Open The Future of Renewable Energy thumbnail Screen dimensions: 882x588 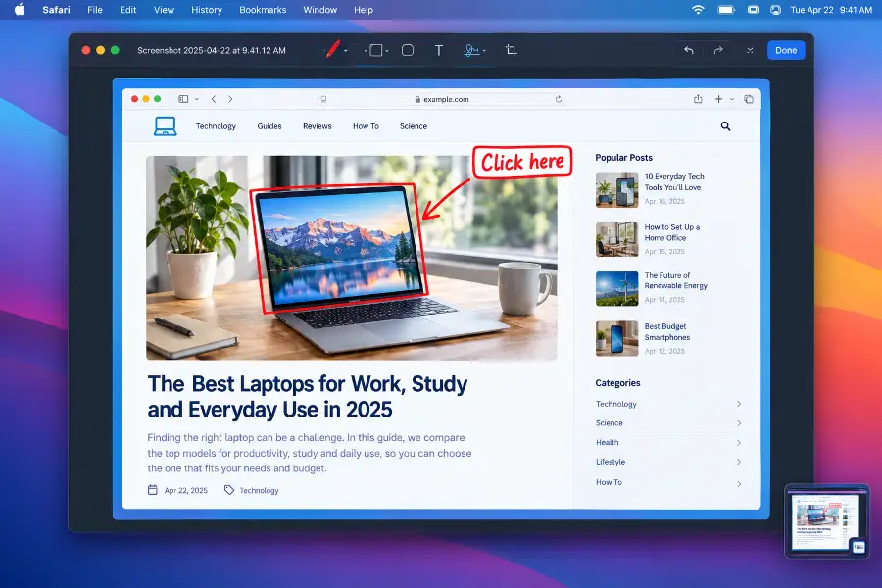617,289
